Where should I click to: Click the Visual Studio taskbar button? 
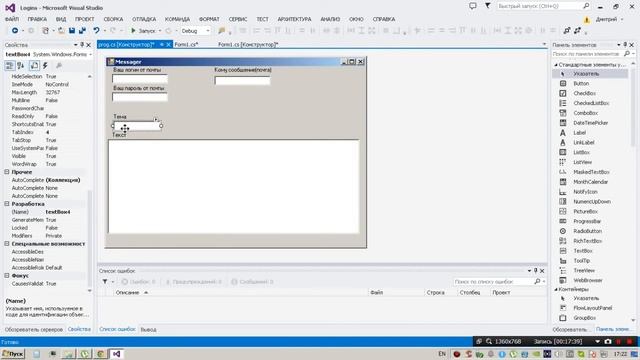click(x=117, y=354)
